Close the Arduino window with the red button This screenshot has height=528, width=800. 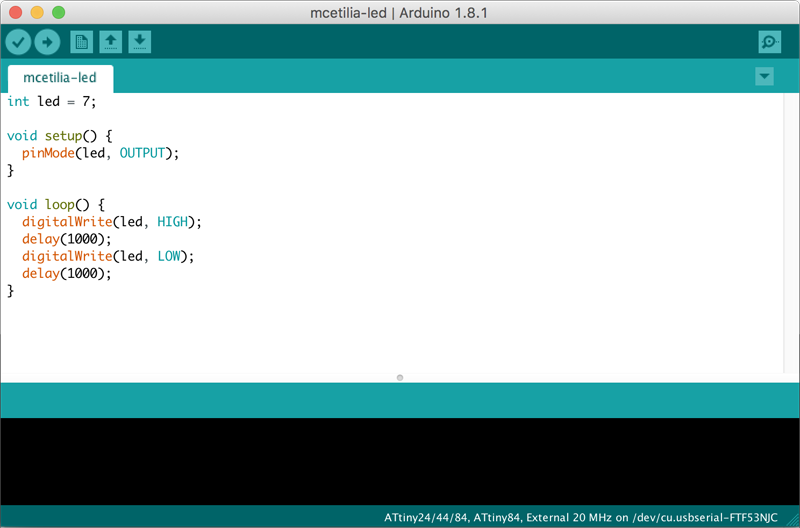click(x=16, y=12)
